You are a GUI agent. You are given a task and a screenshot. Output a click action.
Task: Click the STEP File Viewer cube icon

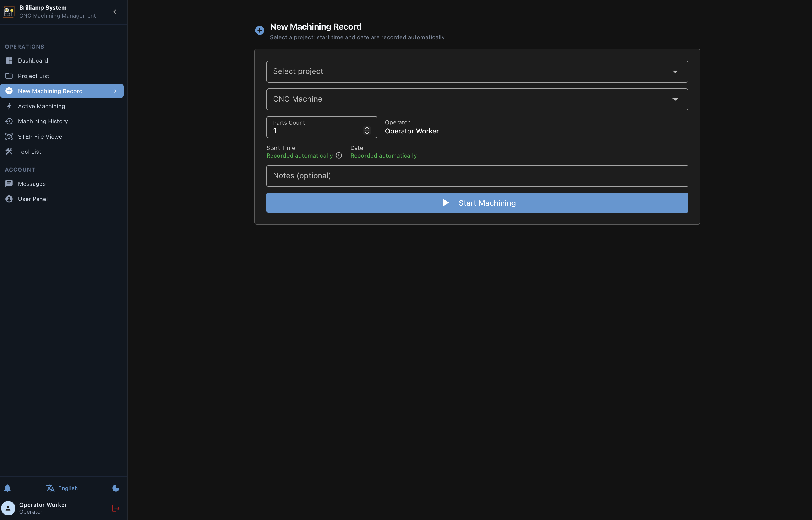pos(9,136)
